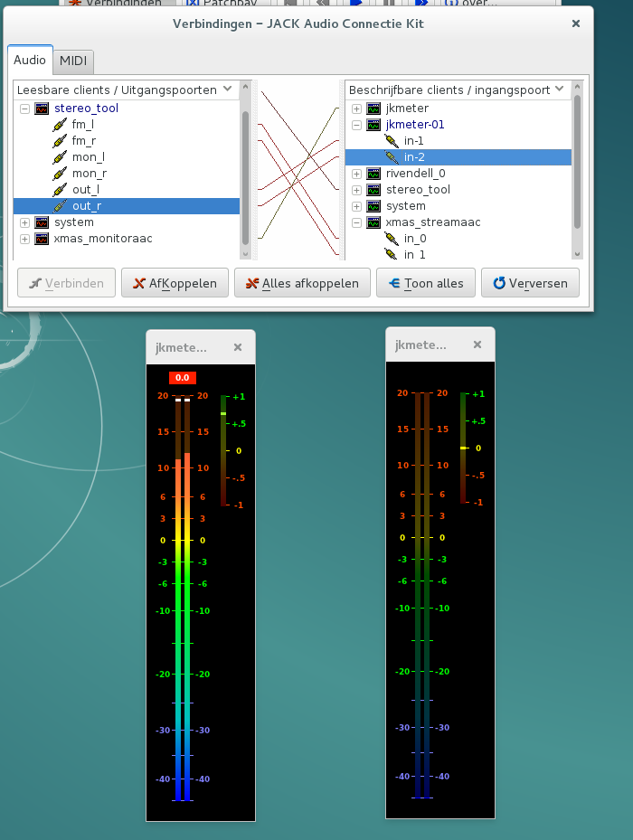Close the active jkmeter window with red peak

pyautogui.click(x=238, y=348)
